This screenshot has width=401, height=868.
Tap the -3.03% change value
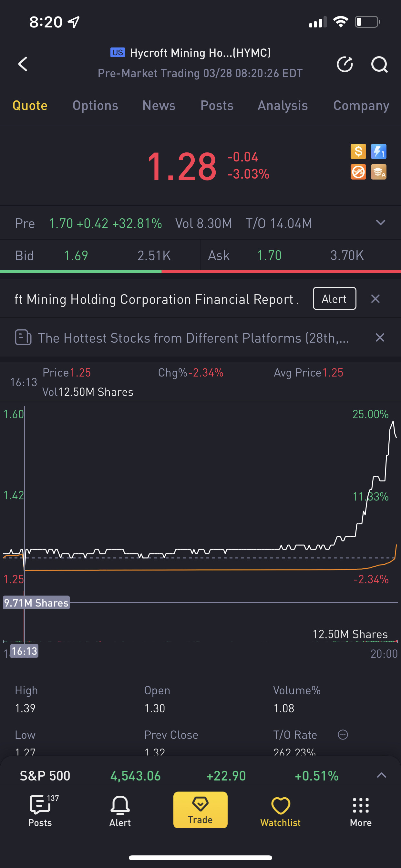(248, 174)
